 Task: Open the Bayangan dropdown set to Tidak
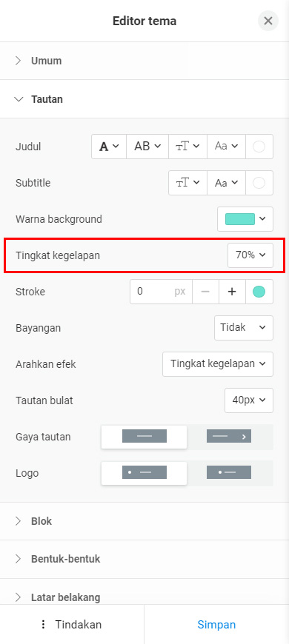244,328
